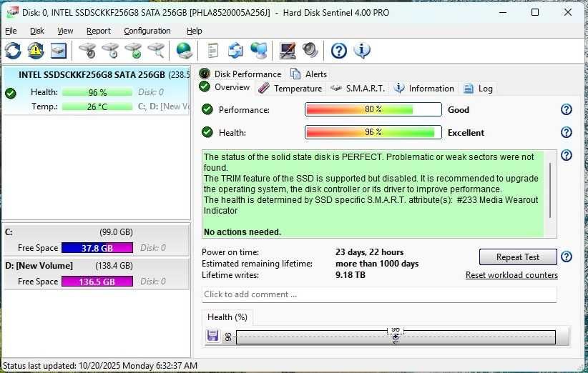Click the 'more than 1000 days' lifetime value
588x373 pixels.
tap(377, 264)
